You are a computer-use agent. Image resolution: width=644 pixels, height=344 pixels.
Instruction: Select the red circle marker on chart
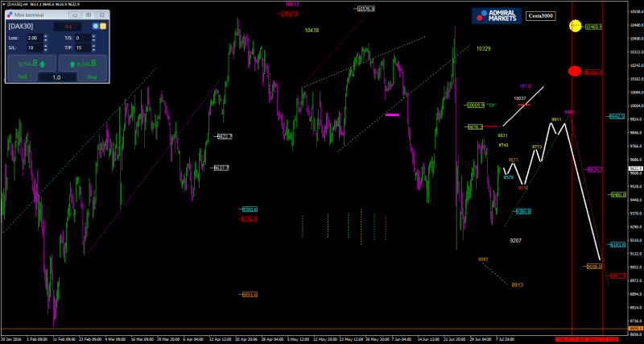click(x=574, y=71)
